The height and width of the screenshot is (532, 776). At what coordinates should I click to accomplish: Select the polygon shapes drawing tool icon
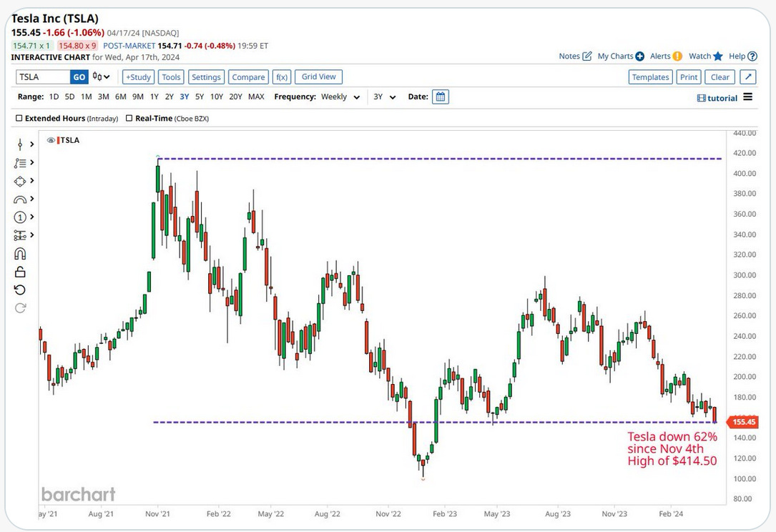[20, 181]
